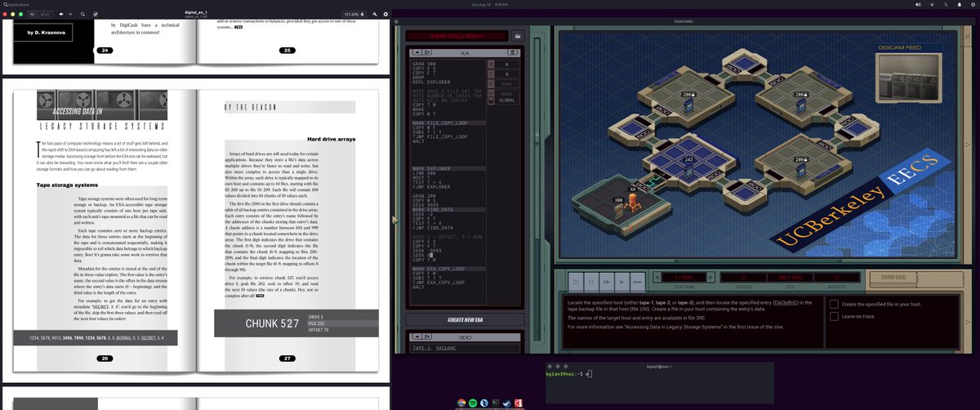Select the X register value box
The image size is (980, 410).
507,64
